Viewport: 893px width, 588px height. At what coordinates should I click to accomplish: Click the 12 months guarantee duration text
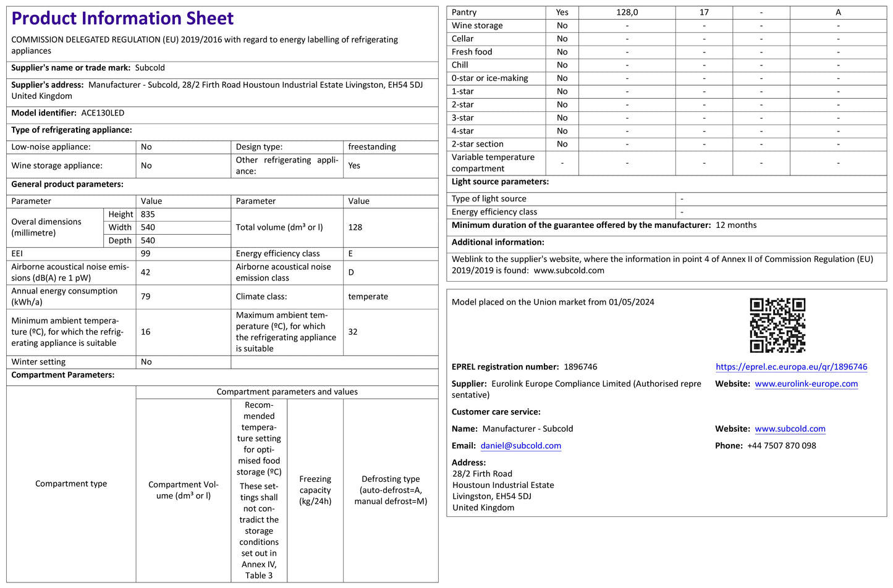(x=735, y=225)
